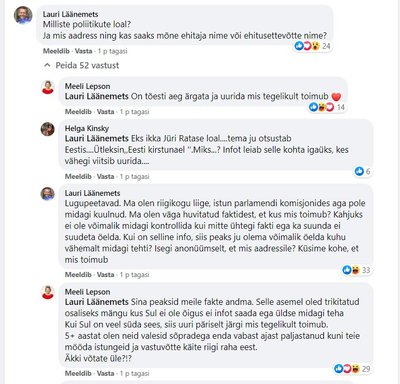The width and height of the screenshot is (400, 384).
Task: Open Meeli Lepson's name on first reply
Action: tap(87, 86)
